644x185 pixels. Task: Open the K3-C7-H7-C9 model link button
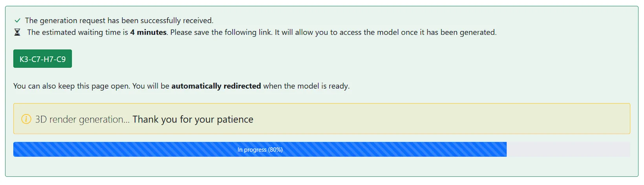[42, 59]
